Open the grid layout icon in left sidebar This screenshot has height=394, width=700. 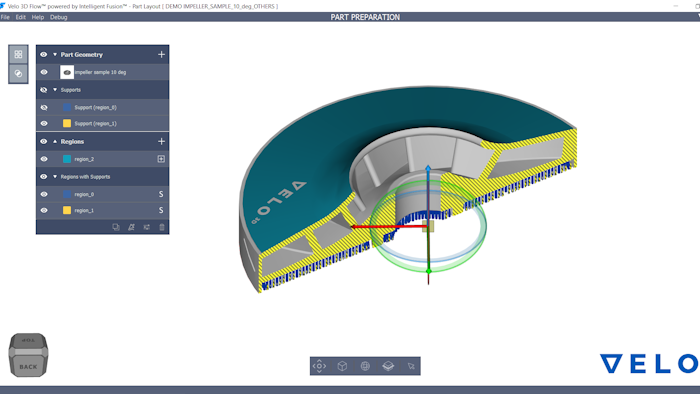(x=18, y=54)
